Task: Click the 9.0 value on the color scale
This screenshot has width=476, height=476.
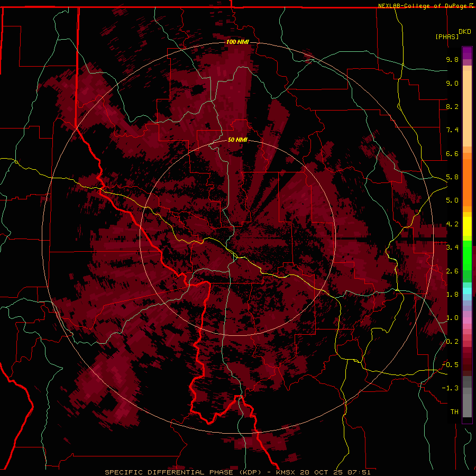Action: click(452, 83)
